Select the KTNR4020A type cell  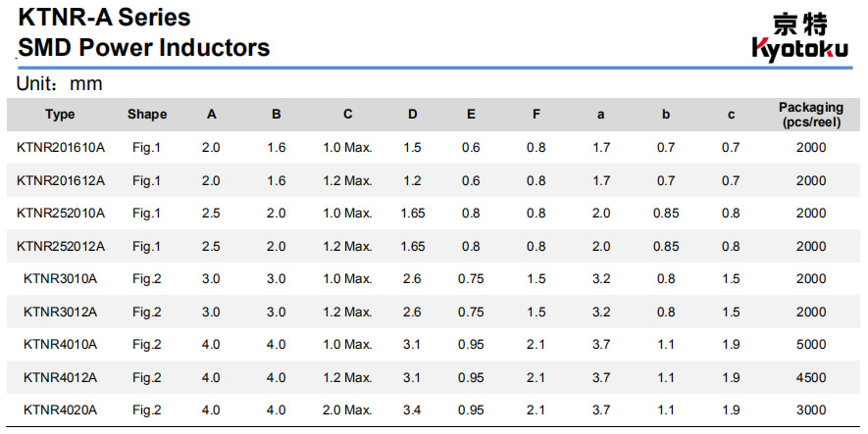tap(61, 410)
